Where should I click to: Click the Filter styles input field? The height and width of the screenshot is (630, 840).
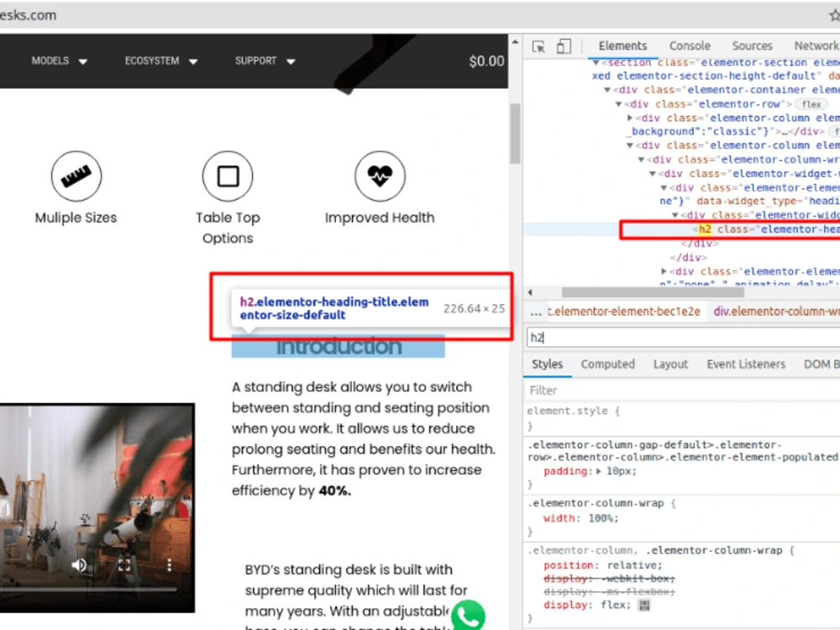pos(681,390)
